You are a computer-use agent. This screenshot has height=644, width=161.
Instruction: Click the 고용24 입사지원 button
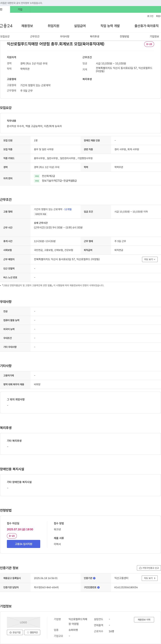[x=23, y=544]
